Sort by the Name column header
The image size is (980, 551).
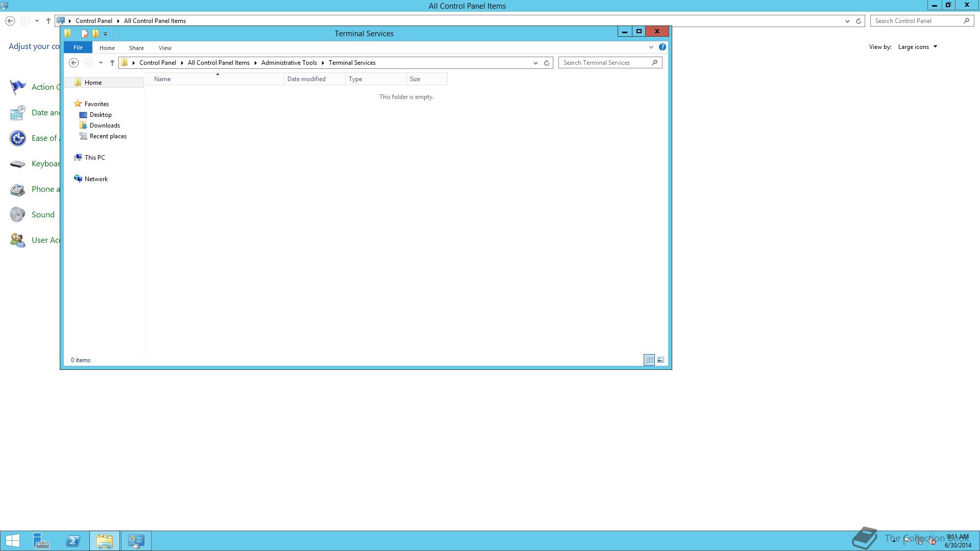point(215,79)
